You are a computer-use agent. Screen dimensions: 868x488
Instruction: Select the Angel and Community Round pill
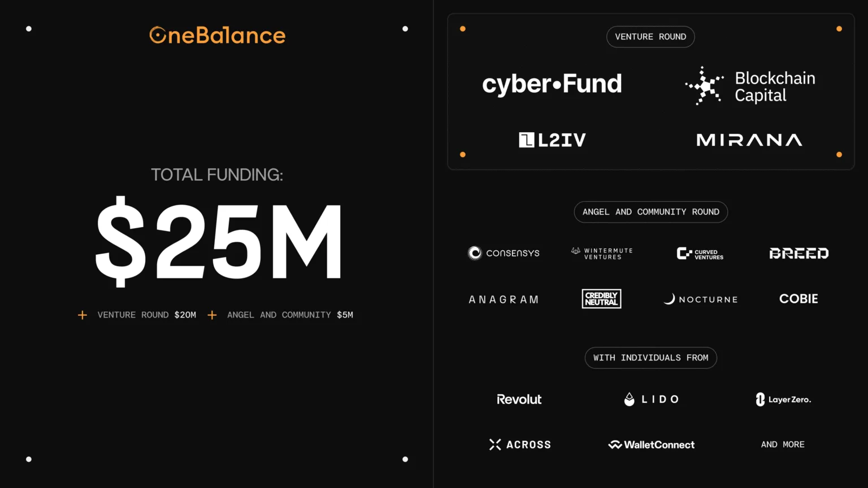coord(650,212)
